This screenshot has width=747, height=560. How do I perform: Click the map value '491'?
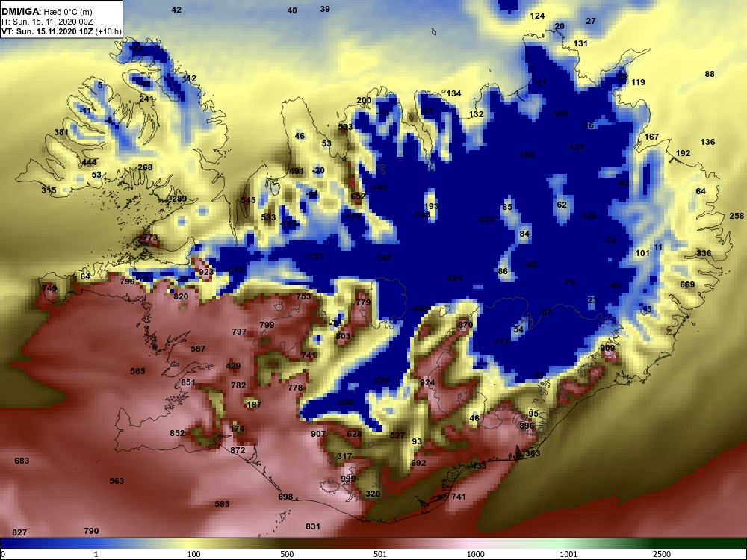coord(297,172)
